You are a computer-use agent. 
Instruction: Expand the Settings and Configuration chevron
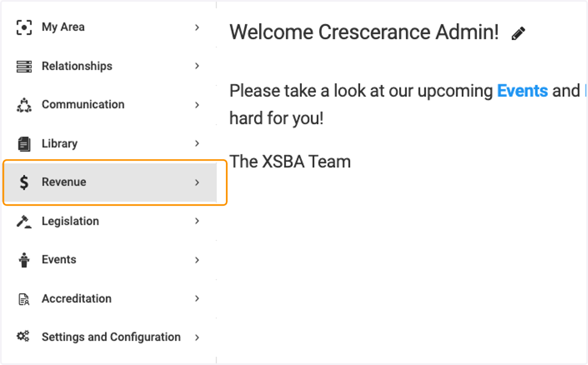click(x=197, y=338)
